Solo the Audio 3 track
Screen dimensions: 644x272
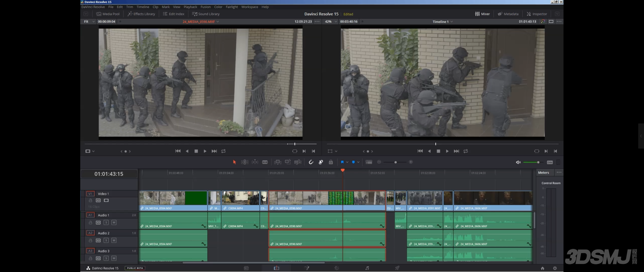106,258
